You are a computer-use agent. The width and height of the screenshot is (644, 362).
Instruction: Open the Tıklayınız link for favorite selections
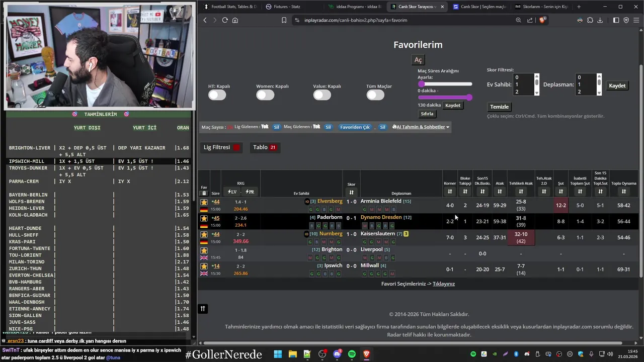444,284
